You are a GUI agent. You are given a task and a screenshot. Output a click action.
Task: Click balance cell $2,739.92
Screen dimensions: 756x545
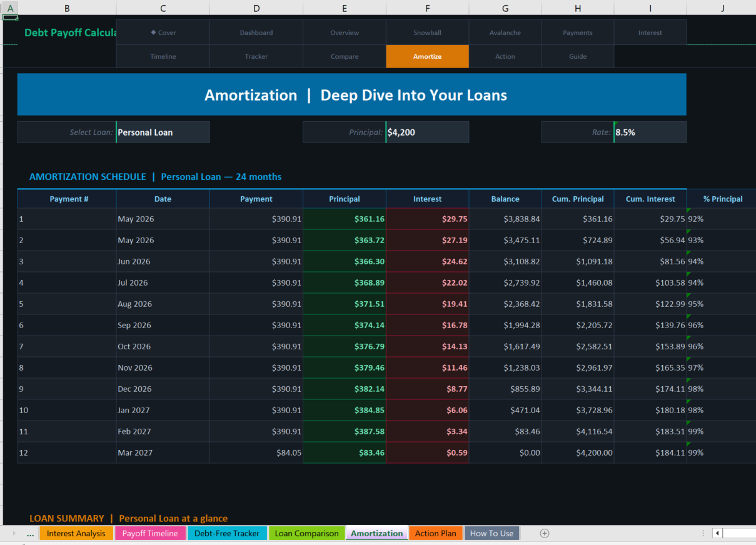[505, 282]
